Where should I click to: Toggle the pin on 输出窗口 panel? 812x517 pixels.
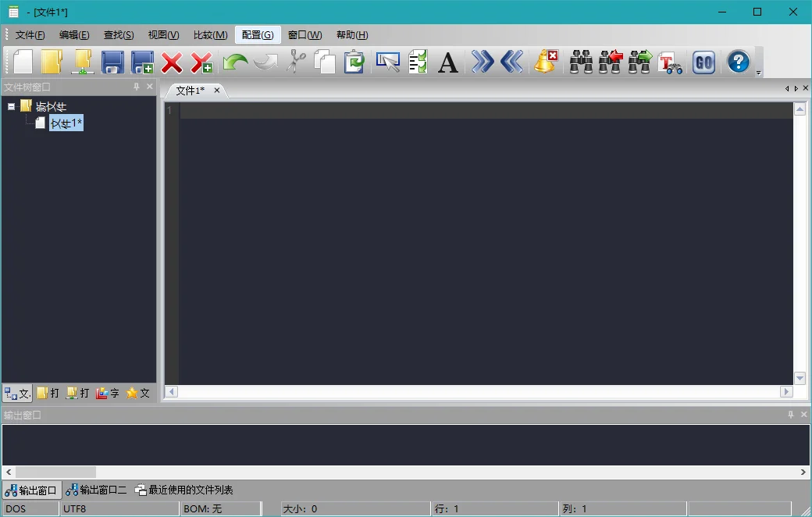791,415
